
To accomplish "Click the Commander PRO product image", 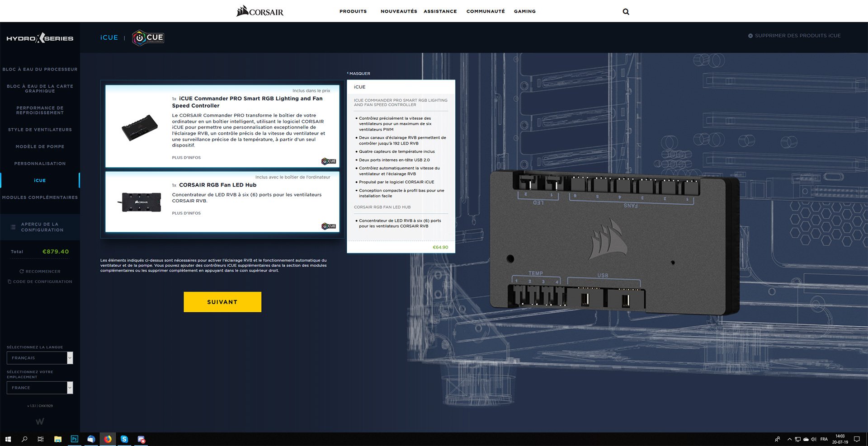I will [140, 127].
